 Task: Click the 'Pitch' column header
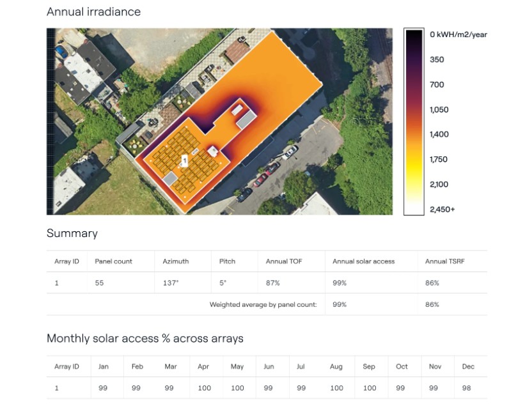(x=227, y=261)
